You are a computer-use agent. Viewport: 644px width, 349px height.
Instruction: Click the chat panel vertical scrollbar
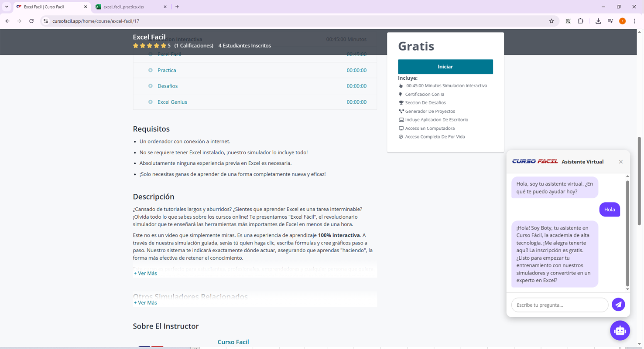pyautogui.click(x=627, y=233)
